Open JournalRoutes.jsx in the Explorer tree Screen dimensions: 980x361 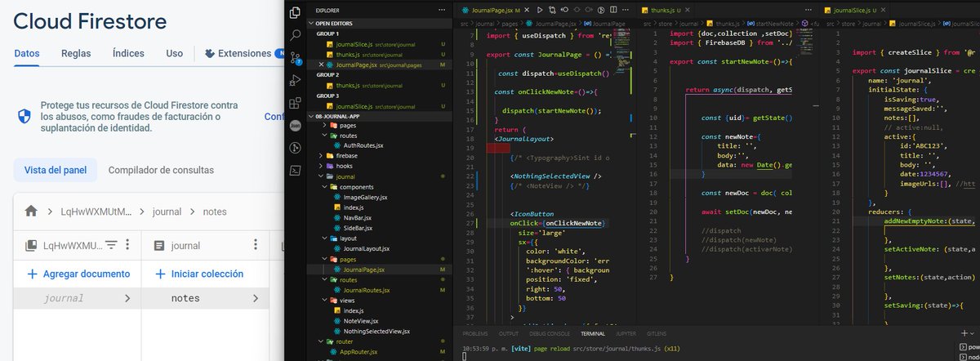366,289
